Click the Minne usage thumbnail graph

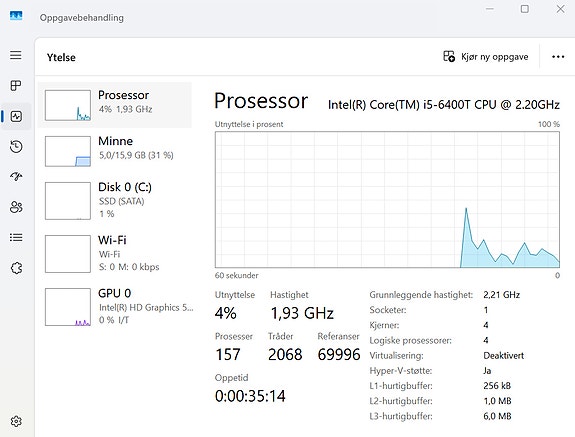click(68, 151)
